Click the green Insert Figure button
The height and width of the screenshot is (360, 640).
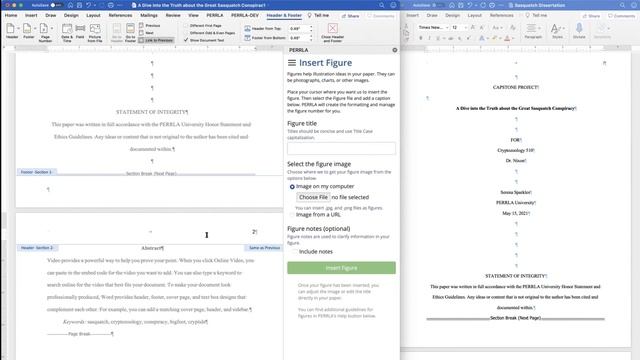click(341, 268)
